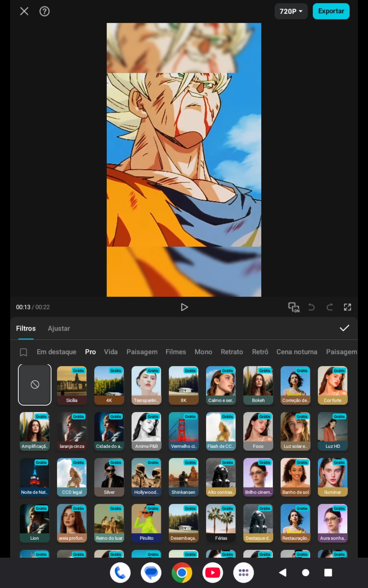Image resolution: width=368 pixels, height=588 pixels.
Task: Open the saved filters bookmark icon
Action: 23,352
